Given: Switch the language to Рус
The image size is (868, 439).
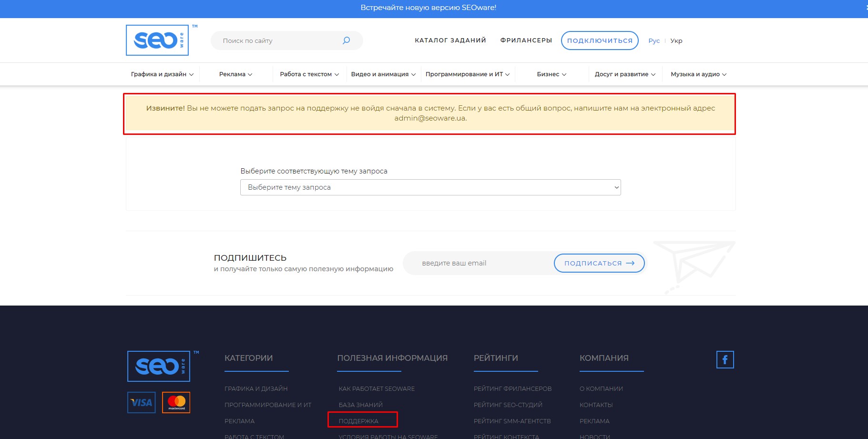Looking at the screenshot, I should [x=654, y=41].
